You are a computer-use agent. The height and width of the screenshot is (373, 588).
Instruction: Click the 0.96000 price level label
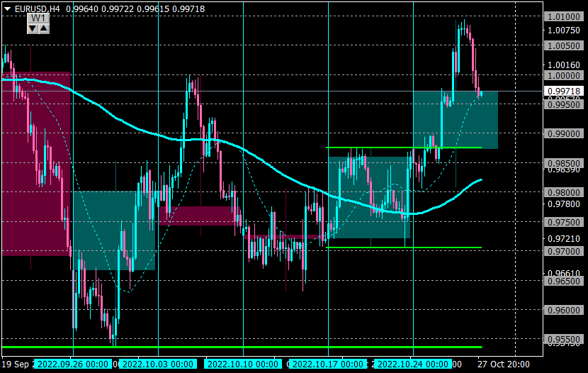(x=564, y=310)
